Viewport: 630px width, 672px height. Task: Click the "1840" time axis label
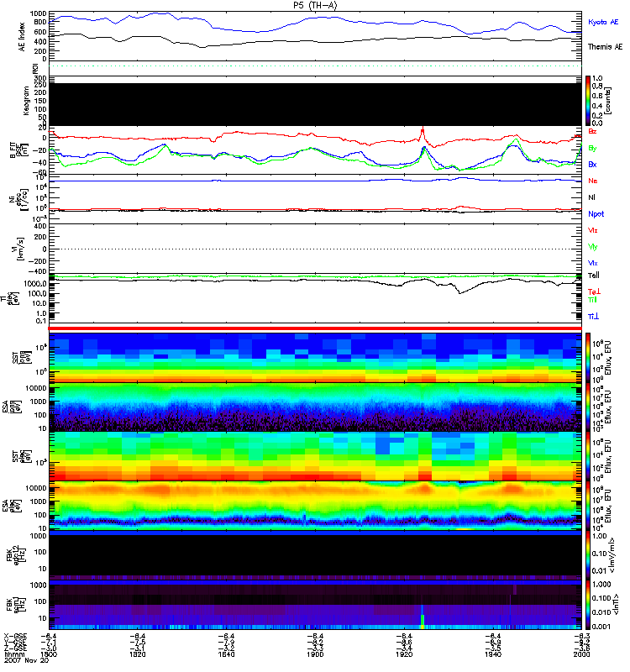[x=226, y=654]
